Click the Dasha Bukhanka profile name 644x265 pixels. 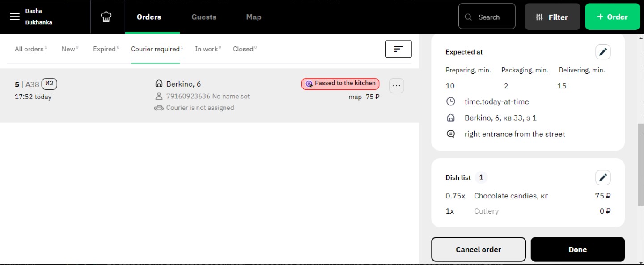click(x=38, y=17)
